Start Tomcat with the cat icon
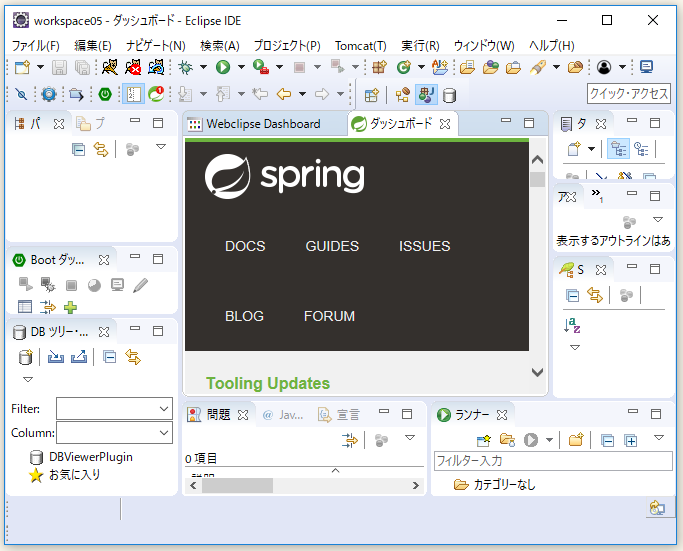Screen dimensions: 683x551 [109, 68]
